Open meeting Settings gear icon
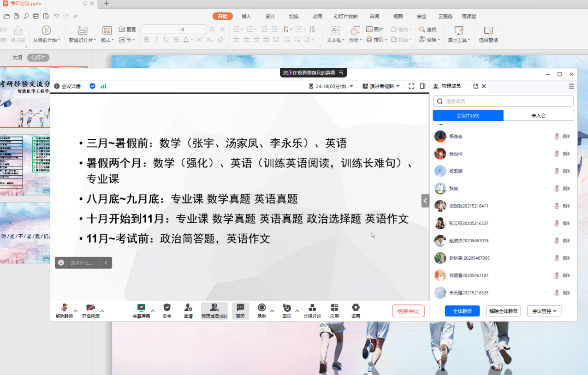The width and height of the screenshot is (588, 375). tap(356, 308)
